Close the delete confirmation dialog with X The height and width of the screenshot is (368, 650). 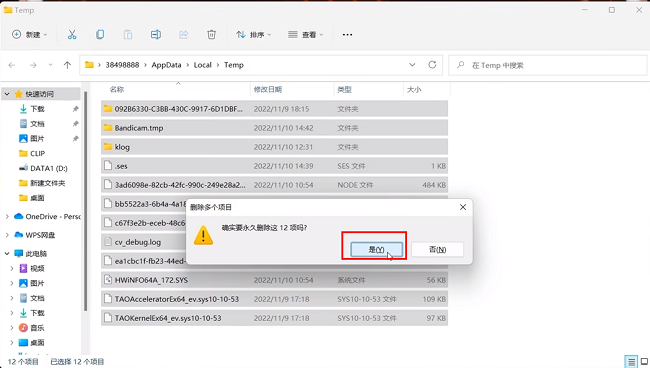463,207
